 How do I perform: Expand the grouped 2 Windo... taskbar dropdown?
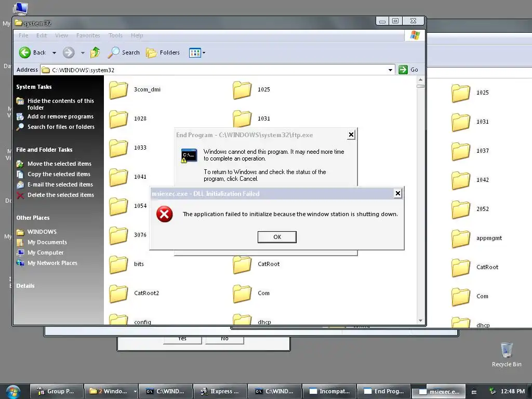[135, 391]
